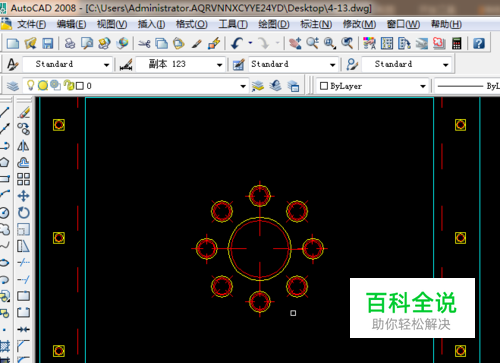Open the Dimension Style manager icon
This screenshot has width=500, height=363.
[x=126, y=64]
